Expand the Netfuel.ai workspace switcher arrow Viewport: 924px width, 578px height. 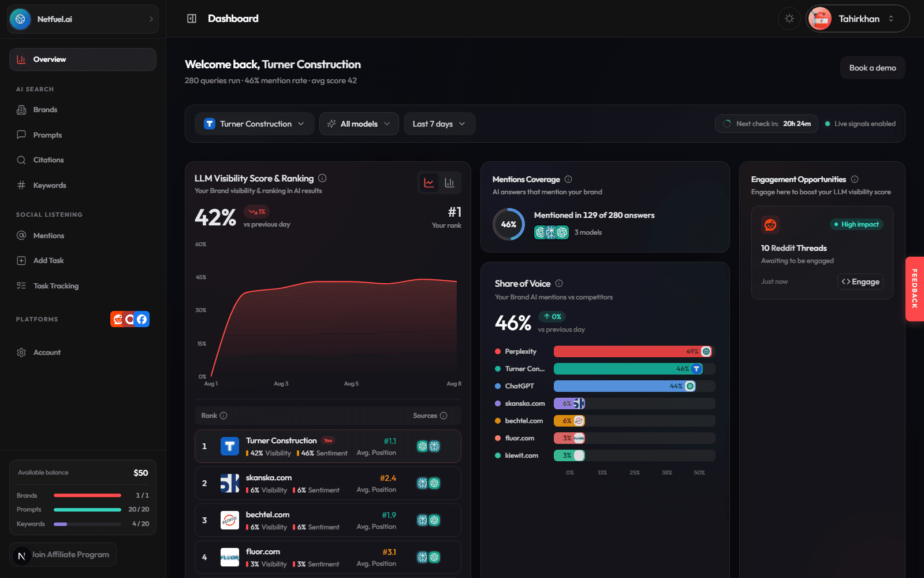click(x=151, y=19)
